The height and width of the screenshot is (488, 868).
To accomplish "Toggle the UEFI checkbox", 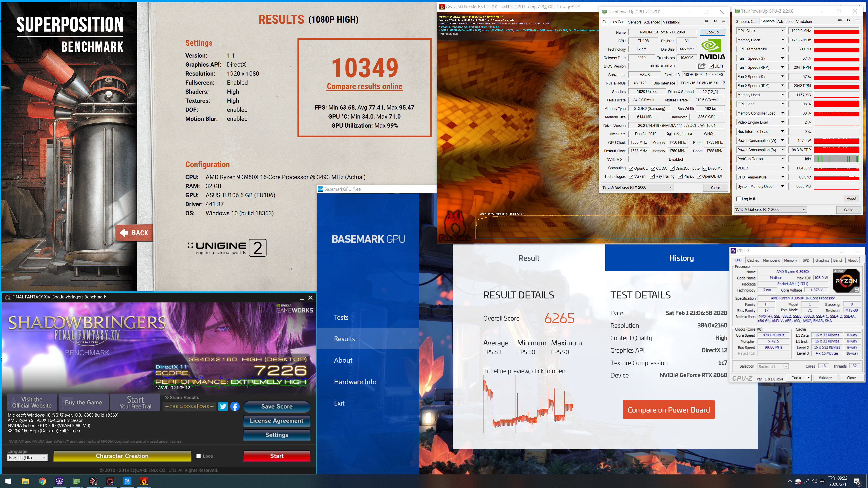I will coord(711,66).
